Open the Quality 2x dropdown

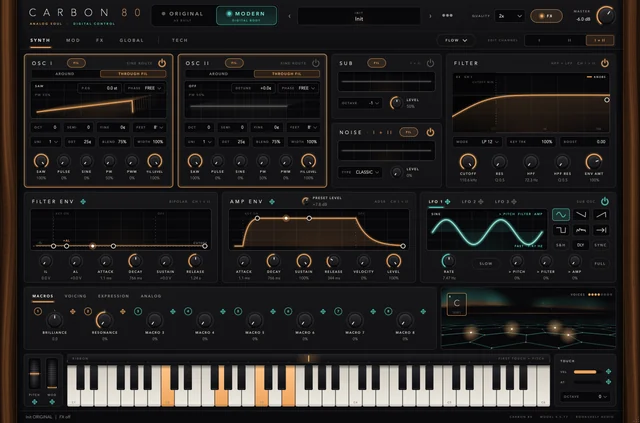pos(509,16)
